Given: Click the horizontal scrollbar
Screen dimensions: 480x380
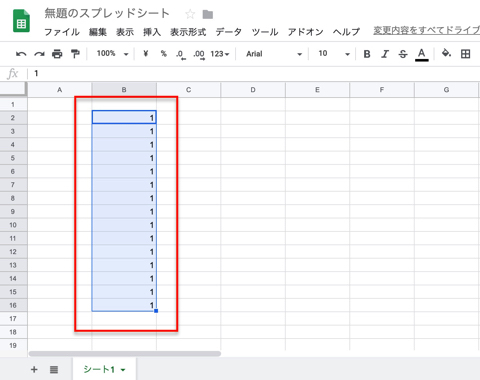Looking at the screenshot, I should (x=125, y=354).
